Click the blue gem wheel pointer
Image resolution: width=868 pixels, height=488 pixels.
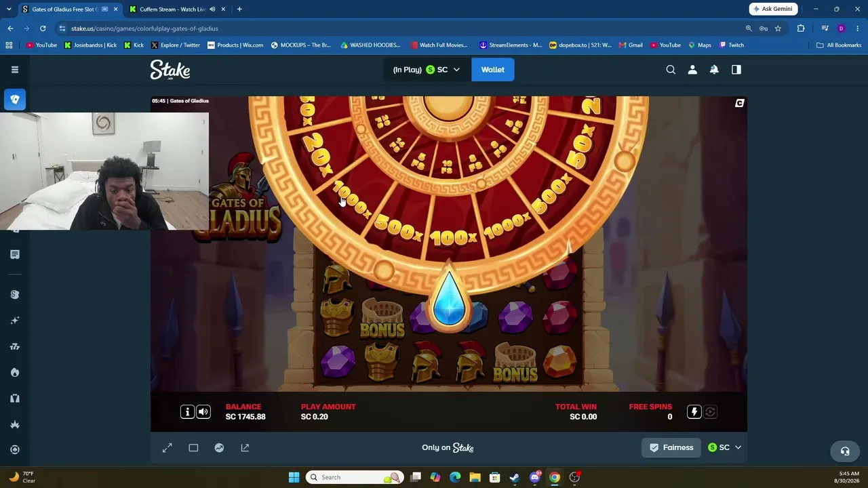448,302
